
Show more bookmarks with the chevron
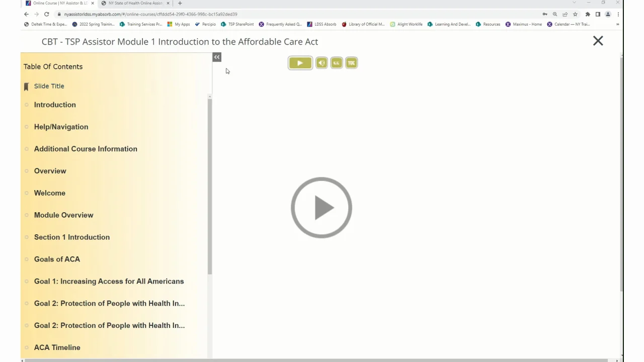[618, 24]
